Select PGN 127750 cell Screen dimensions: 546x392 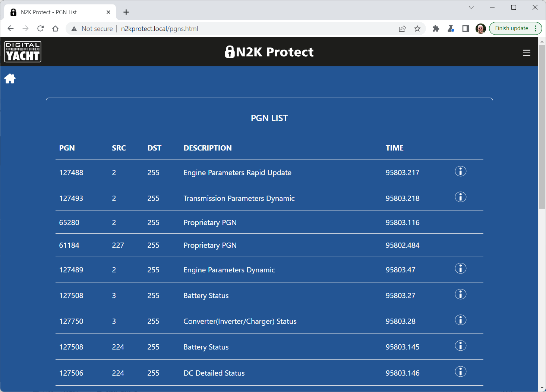[71, 321]
